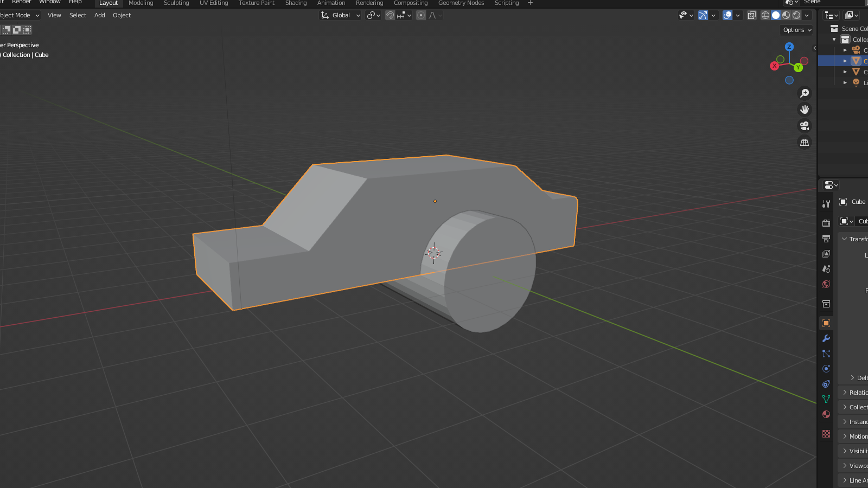Toggle camera view with camera icon

(805, 126)
